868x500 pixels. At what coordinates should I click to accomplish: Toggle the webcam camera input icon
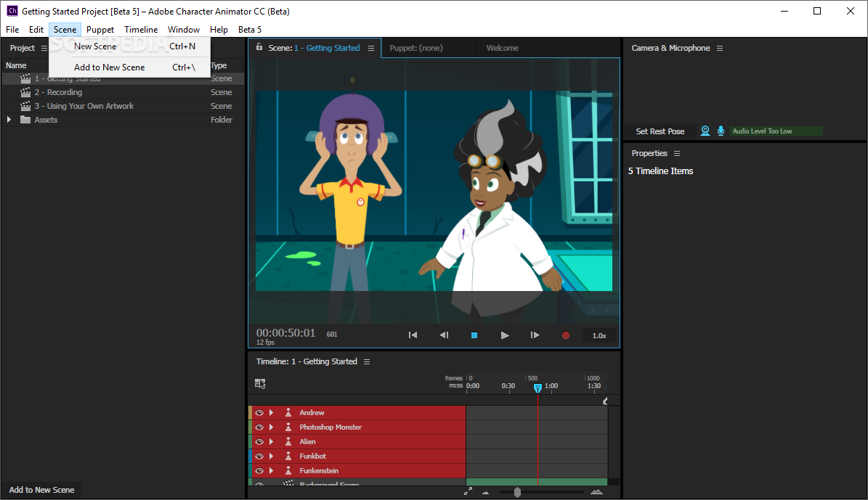705,131
